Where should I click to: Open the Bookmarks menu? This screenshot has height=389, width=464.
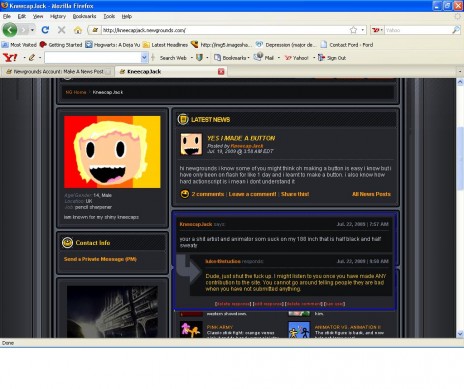pos(84,16)
